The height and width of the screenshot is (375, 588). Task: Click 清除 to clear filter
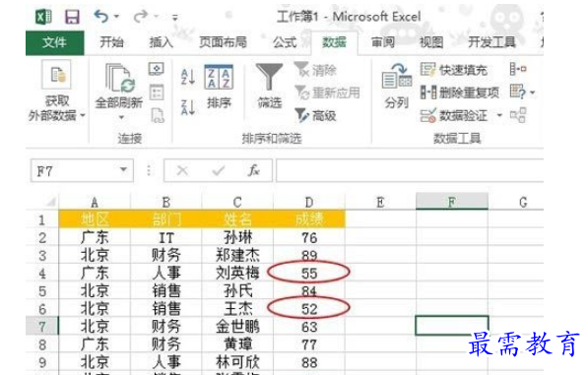click(x=316, y=70)
